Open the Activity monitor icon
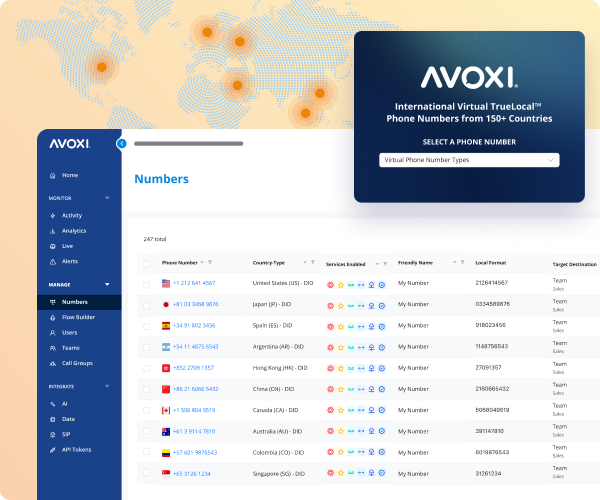The image size is (600, 500). (x=52, y=215)
